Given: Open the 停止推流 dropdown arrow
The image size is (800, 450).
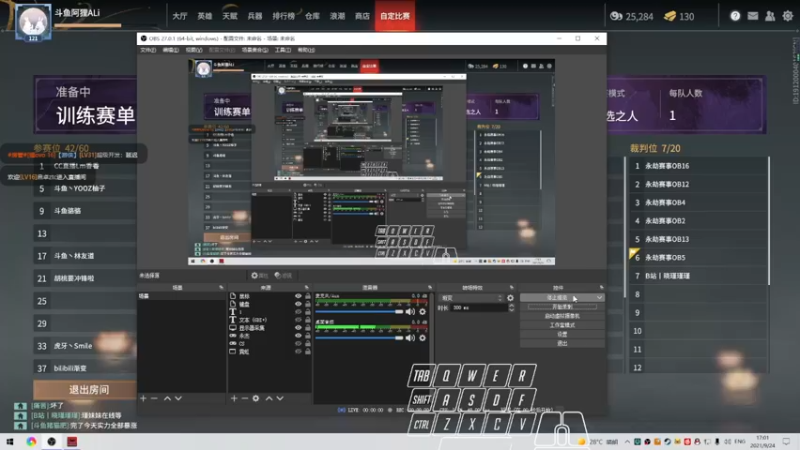Looking at the screenshot, I should (x=599, y=297).
